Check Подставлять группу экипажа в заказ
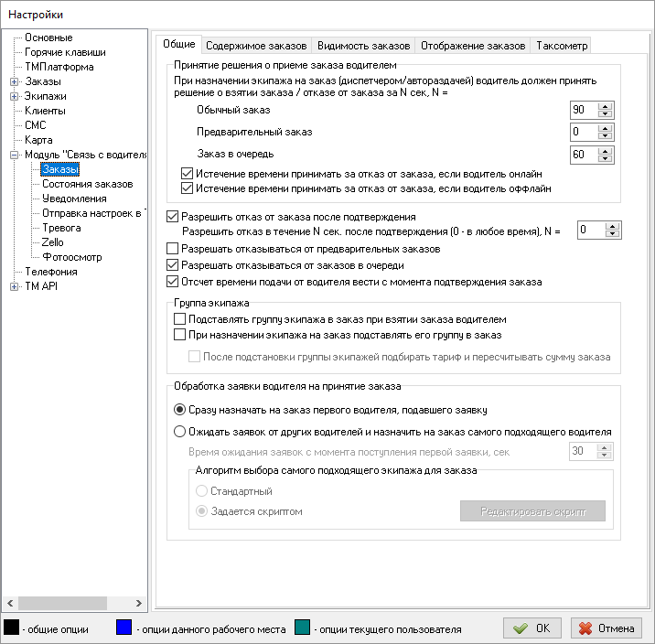This screenshot has width=655, height=644. (179, 319)
